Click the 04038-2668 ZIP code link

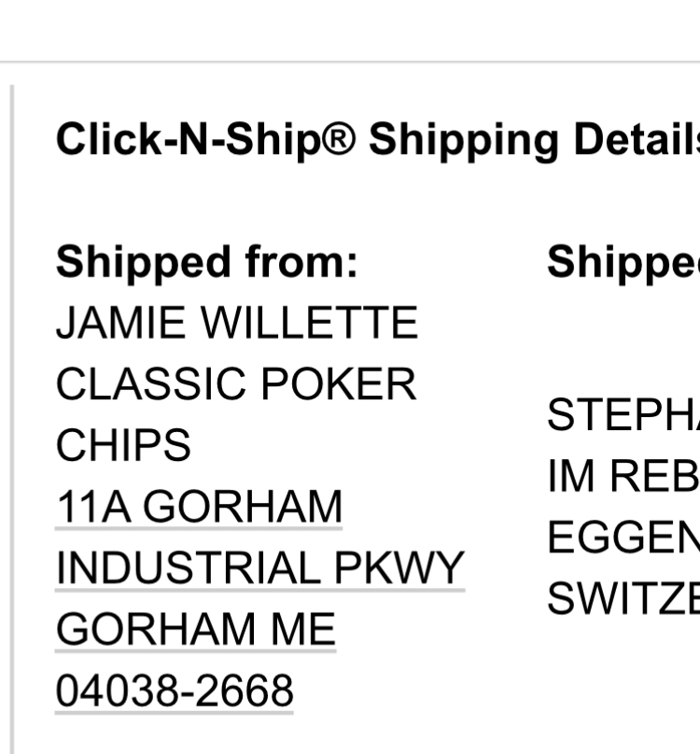click(175, 691)
